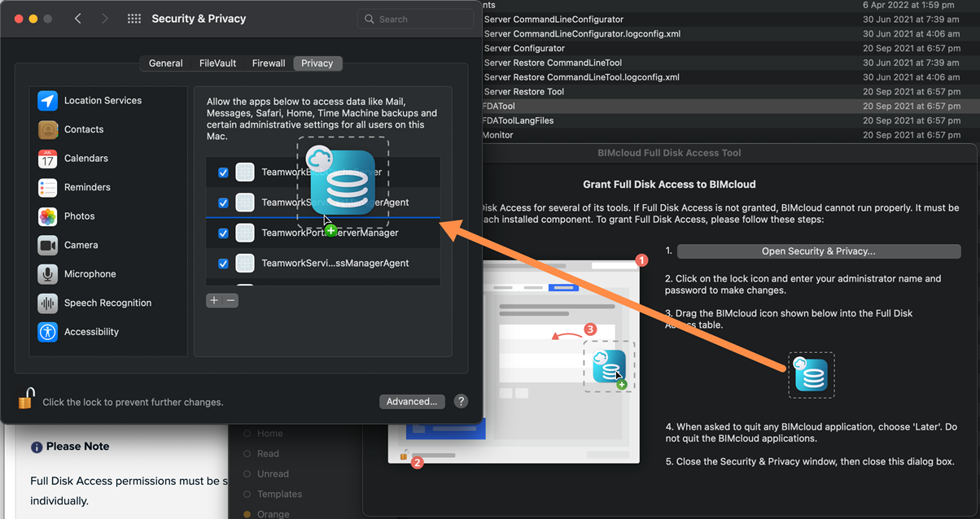The width and height of the screenshot is (980, 519).
Task: Switch to the FileVault tab
Action: tap(217, 63)
